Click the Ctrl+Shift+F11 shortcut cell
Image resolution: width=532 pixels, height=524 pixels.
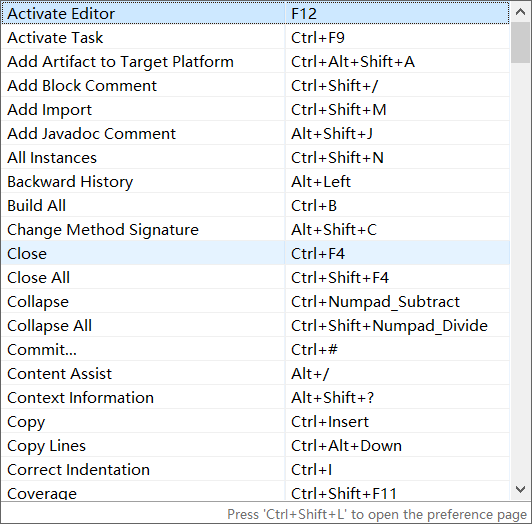tap(397, 491)
